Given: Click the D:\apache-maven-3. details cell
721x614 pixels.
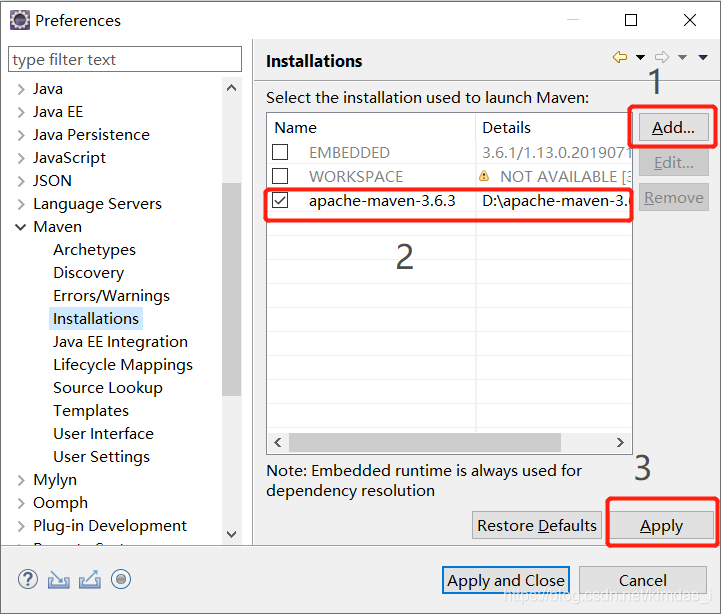Looking at the screenshot, I should [x=555, y=201].
